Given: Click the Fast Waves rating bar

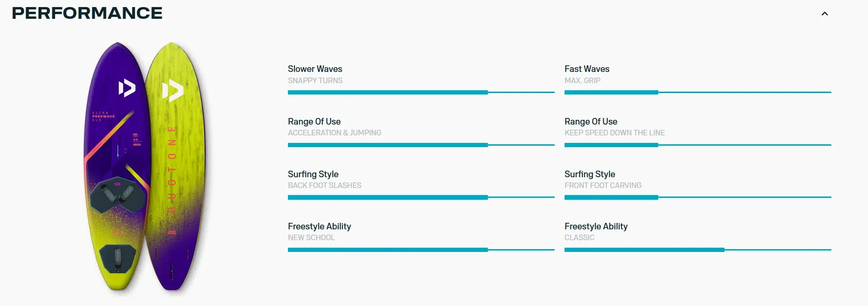Looking at the screenshot, I should [x=698, y=93].
